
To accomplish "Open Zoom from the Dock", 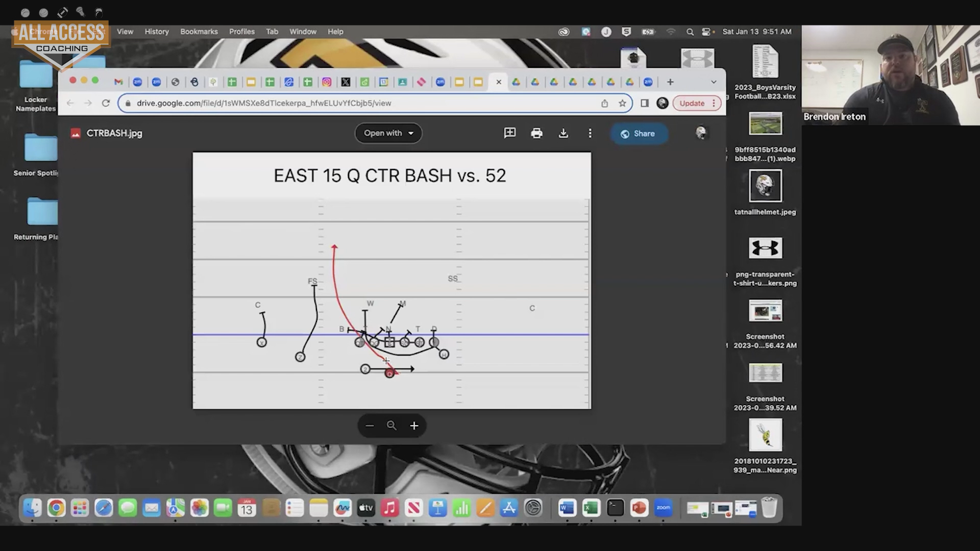I will click(663, 508).
